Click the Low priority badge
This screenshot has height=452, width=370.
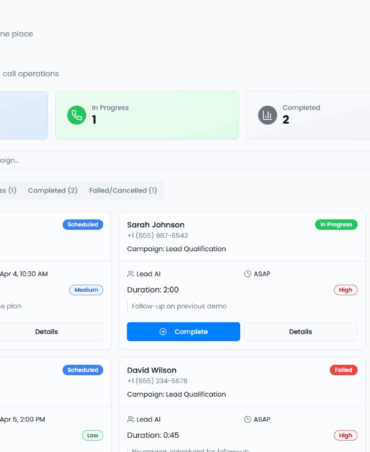(x=93, y=435)
